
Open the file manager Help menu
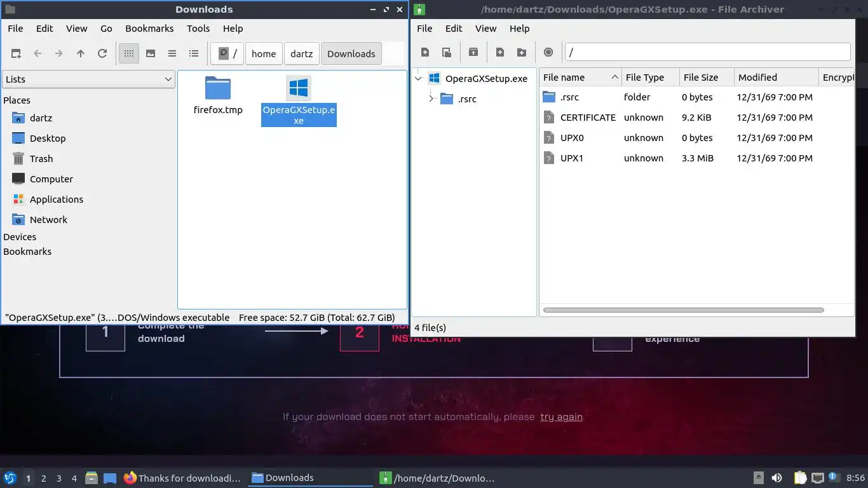point(233,29)
